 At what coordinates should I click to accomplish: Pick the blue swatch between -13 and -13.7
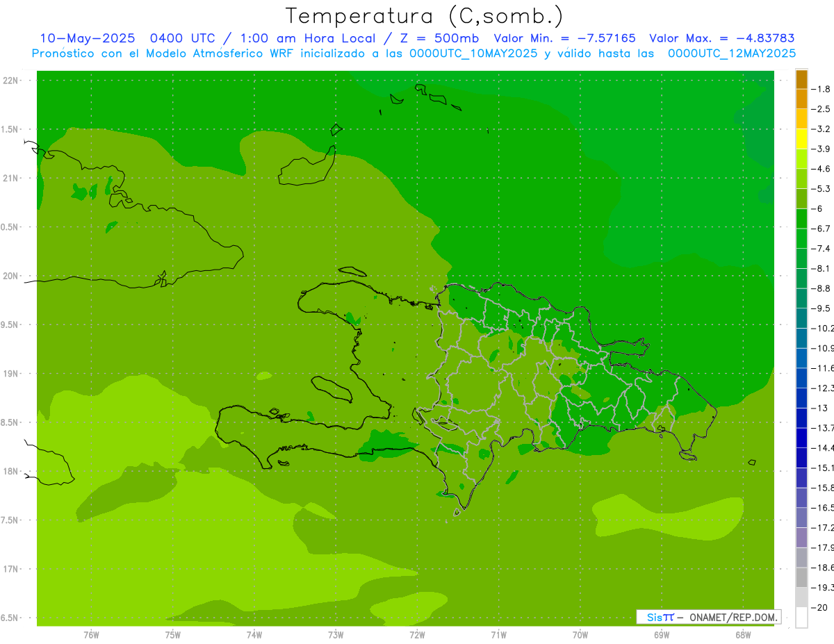click(x=801, y=418)
